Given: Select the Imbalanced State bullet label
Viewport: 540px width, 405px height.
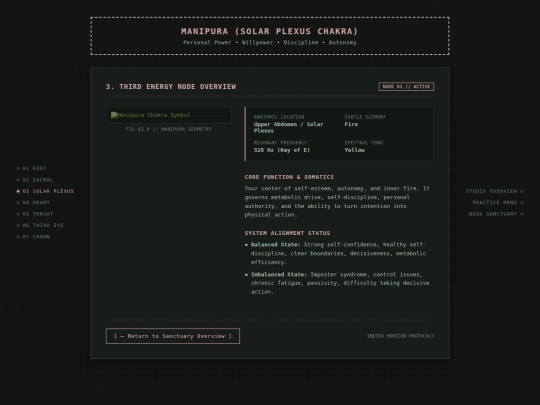Looking at the screenshot, I should click(279, 274).
